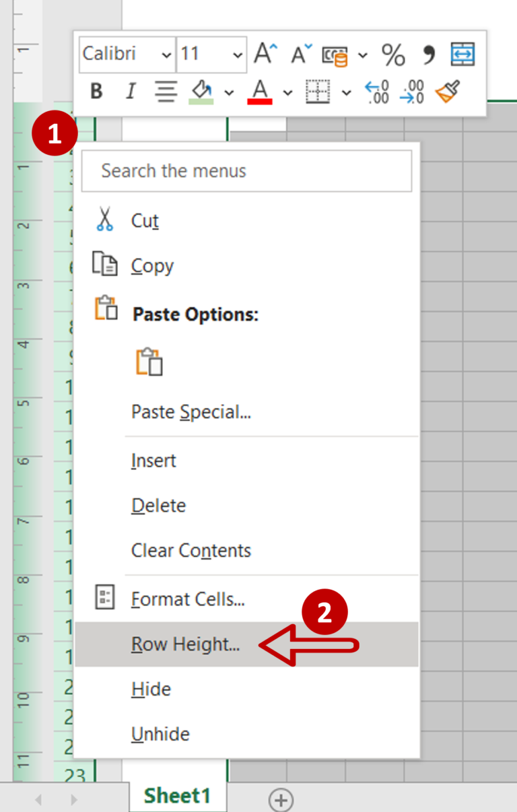
Task: Toggle Merge and Center
Action: [x=462, y=54]
